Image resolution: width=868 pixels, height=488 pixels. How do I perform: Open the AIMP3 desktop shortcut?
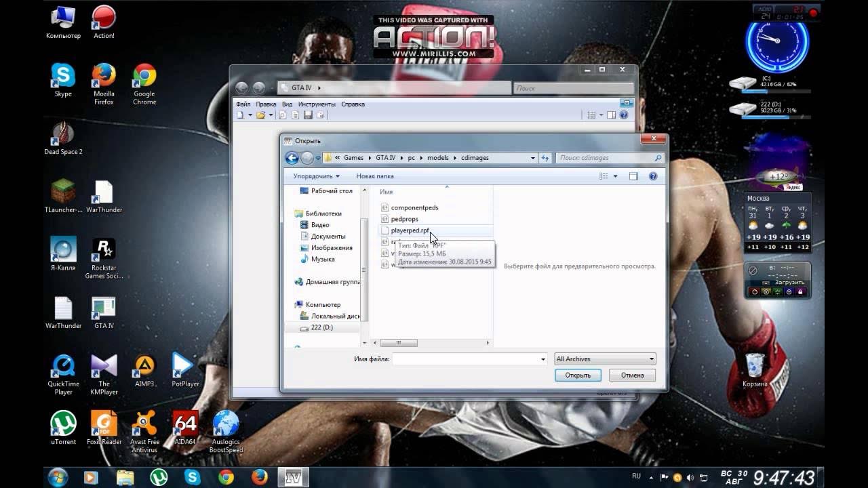144,370
